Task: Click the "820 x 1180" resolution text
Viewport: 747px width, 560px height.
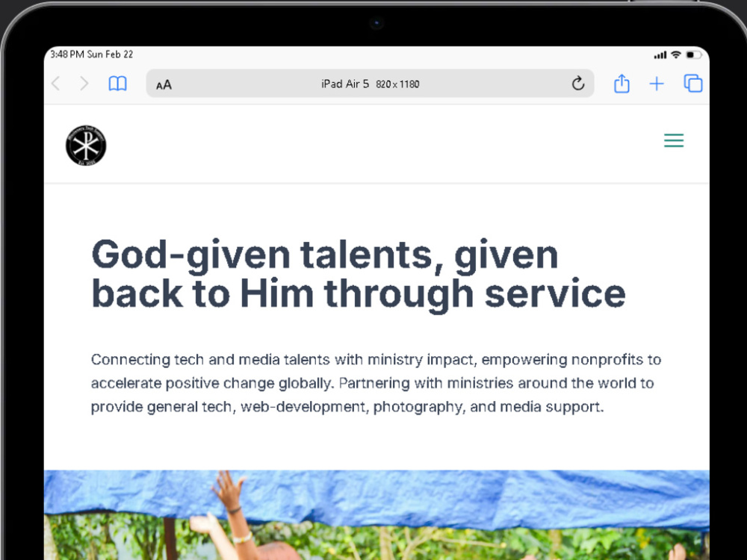Action: pos(398,84)
